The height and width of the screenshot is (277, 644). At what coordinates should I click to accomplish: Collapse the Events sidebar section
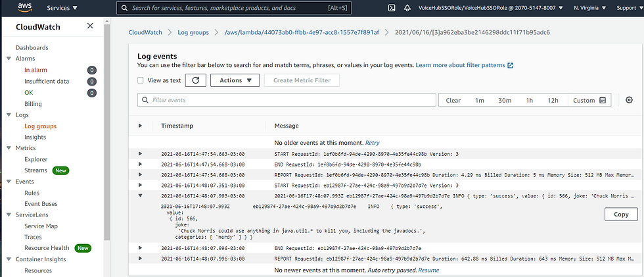tap(9, 182)
